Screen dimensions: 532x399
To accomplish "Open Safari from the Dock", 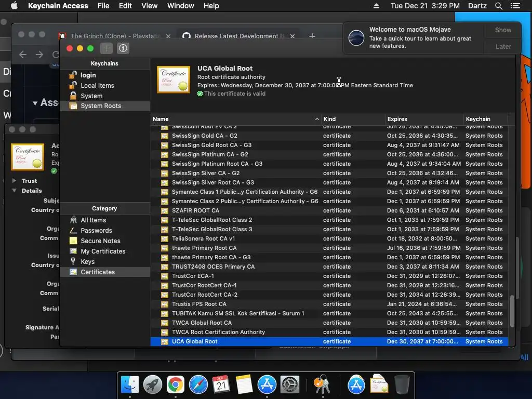I will click(198, 384).
